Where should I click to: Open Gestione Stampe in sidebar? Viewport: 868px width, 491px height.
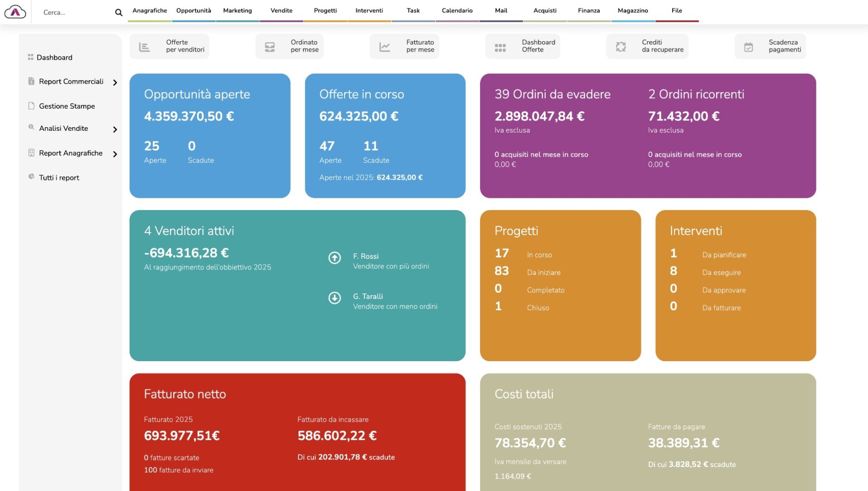pyautogui.click(x=66, y=106)
